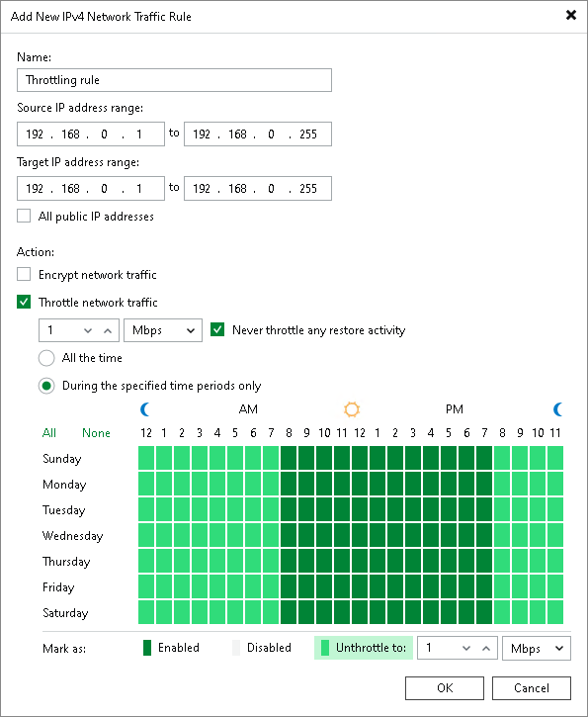
Task: Select the Sunday row label
Action: (61, 459)
